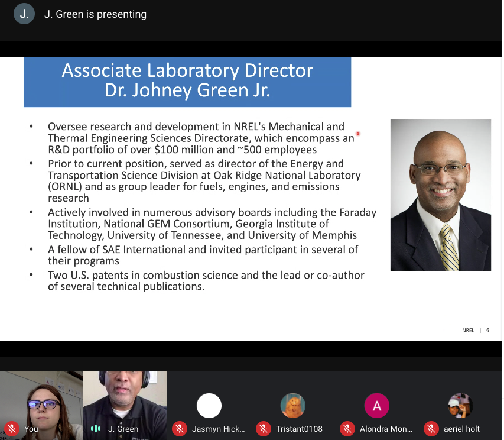Click the slide title 'Associate Laboratory Director'

click(187, 70)
